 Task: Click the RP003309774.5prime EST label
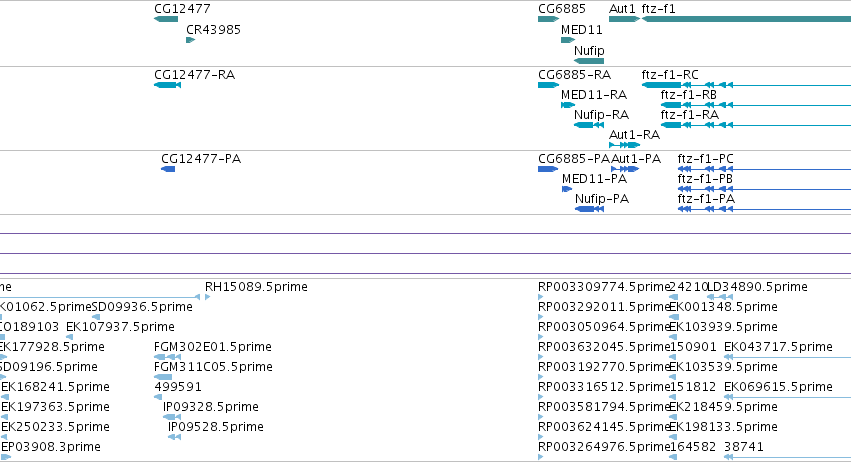602,287
